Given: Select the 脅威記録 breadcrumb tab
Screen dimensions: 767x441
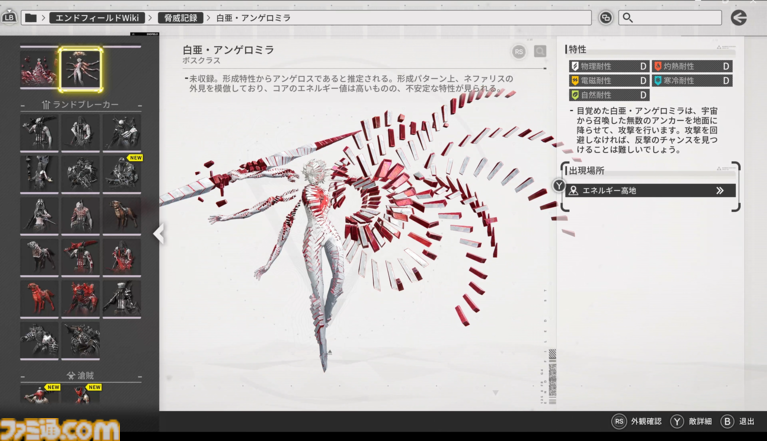Looking at the screenshot, I should 180,18.
